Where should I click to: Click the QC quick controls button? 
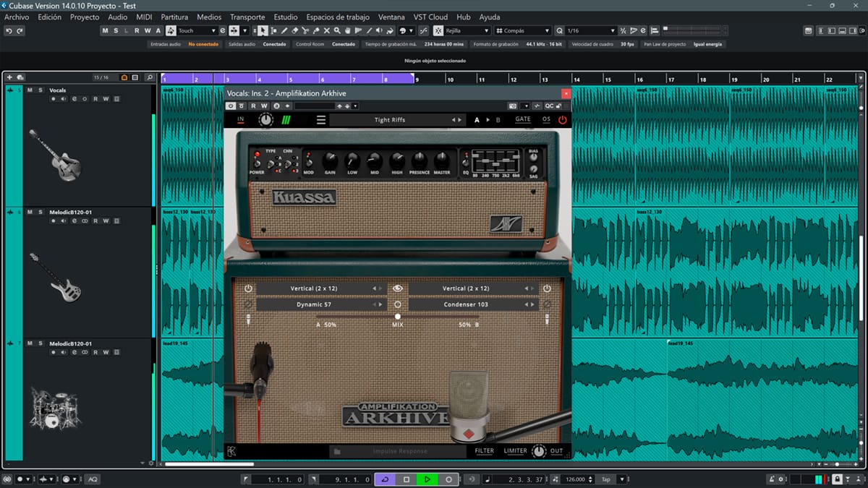pyautogui.click(x=549, y=106)
